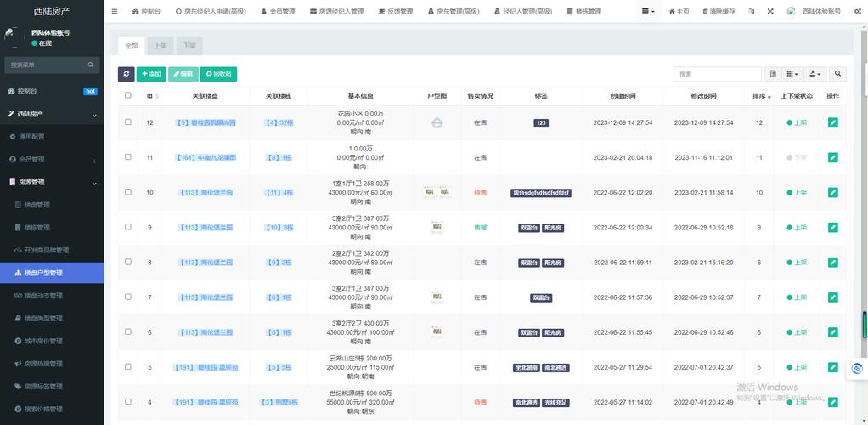Click the edit pencil icon for row Id 8
868x425 pixels.
832,262
